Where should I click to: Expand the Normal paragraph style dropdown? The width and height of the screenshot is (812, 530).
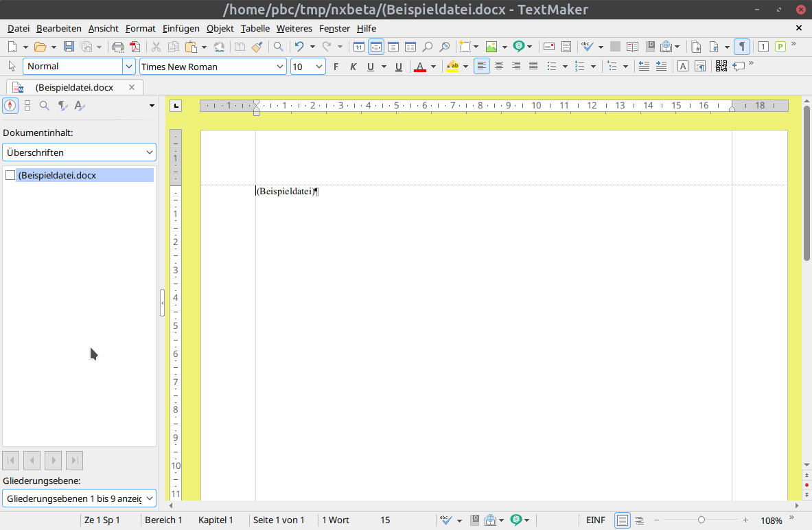[128, 67]
